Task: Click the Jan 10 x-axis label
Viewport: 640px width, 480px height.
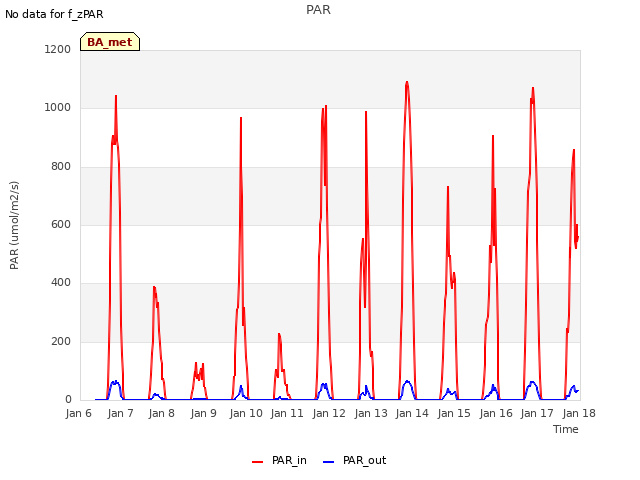Action: coord(246,413)
